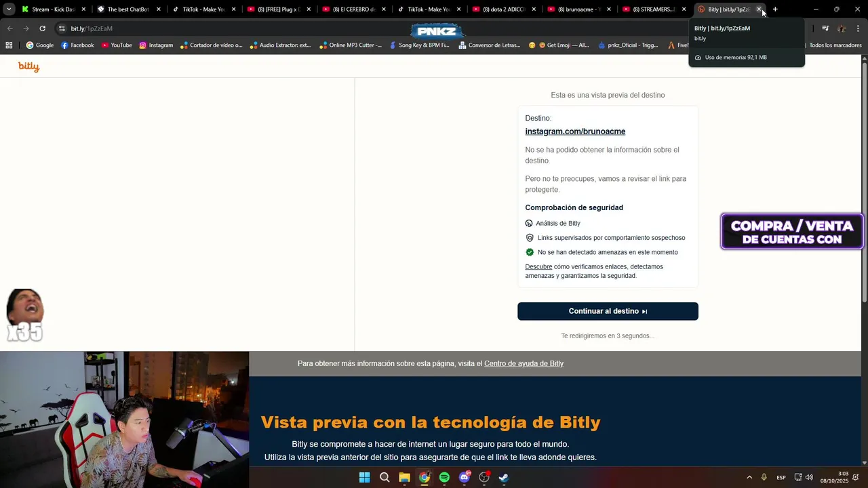Open Centro de ayuda de Bitly link
The width and height of the screenshot is (868, 488).
pos(524,364)
